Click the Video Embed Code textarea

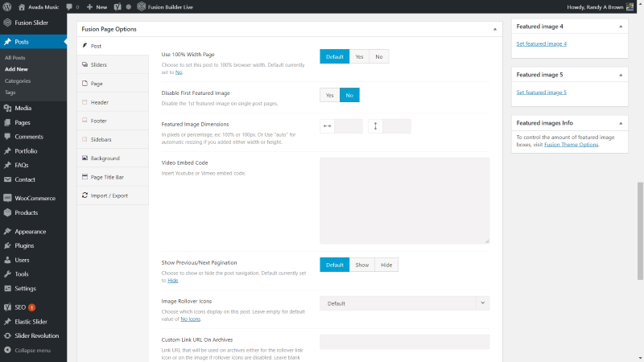coord(405,200)
